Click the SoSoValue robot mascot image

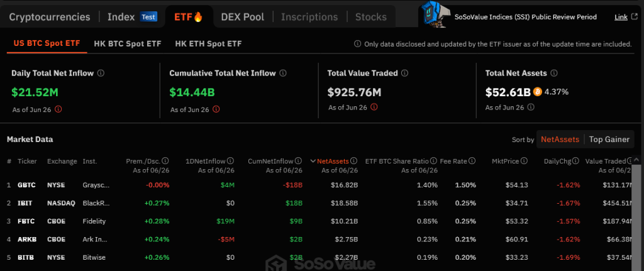tap(435, 14)
